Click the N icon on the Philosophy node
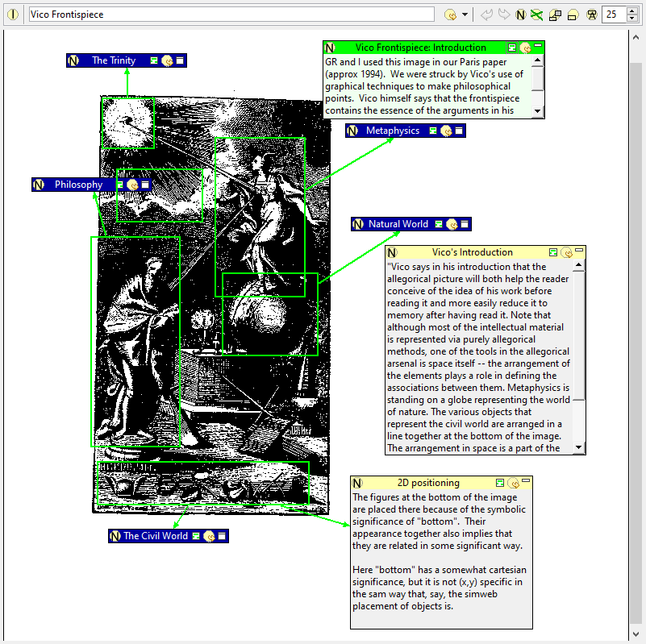646x644 pixels. 39,185
